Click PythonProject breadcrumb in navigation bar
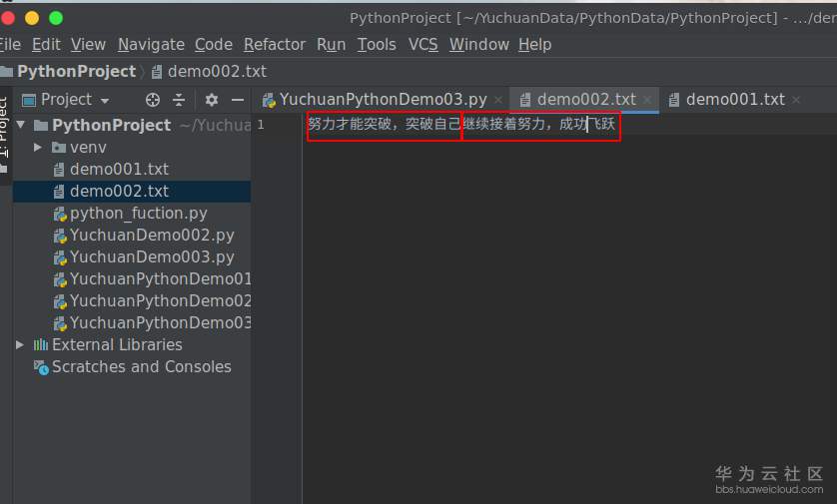The image size is (837, 504). click(x=76, y=72)
